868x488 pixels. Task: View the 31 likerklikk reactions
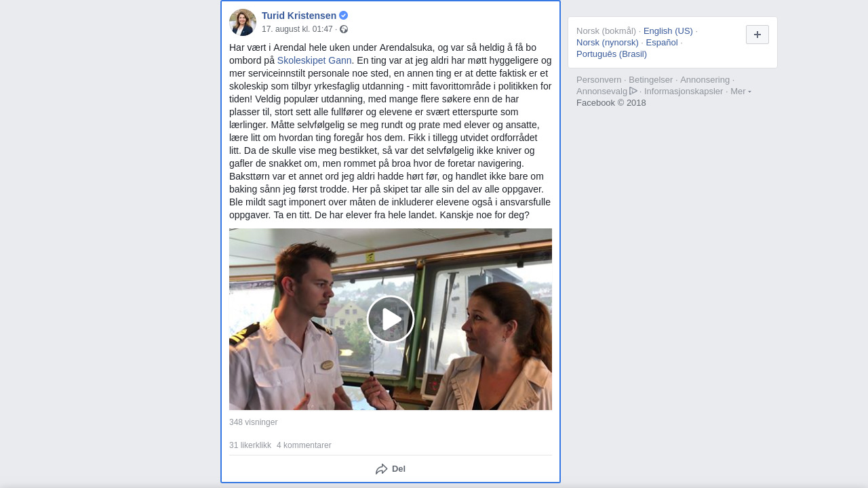click(x=250, y=445)
